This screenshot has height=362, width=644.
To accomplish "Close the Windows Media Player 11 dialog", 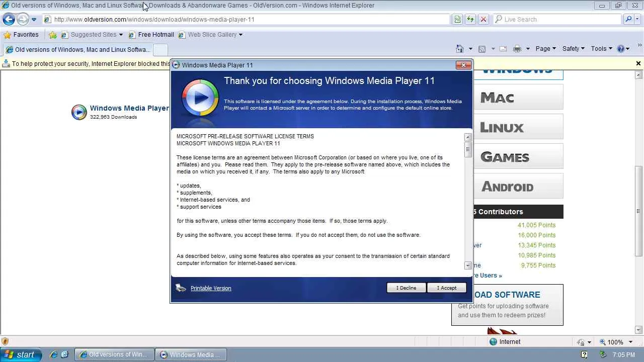I will point(463,65).
